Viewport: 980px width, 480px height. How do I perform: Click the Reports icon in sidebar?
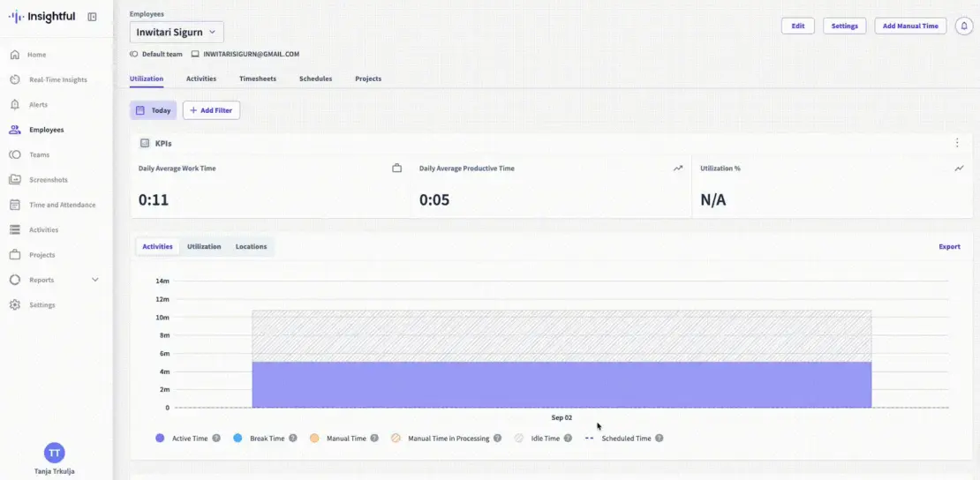15,280
